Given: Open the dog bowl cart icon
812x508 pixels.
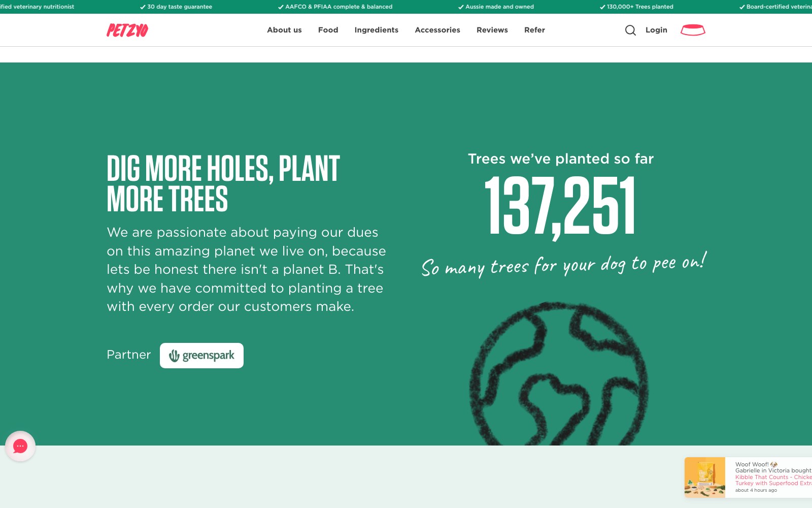Looking at the screenshot, I should [x=693, y=30].
